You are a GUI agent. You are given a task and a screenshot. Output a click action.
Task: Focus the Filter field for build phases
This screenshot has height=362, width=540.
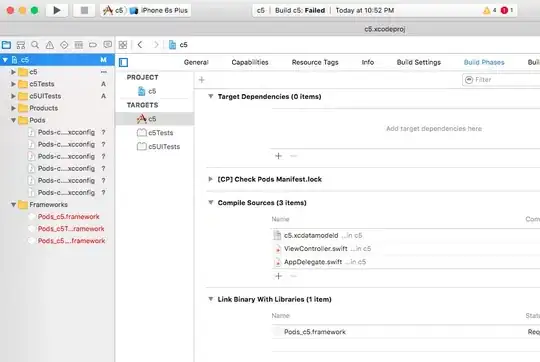[x=501, y=80]
